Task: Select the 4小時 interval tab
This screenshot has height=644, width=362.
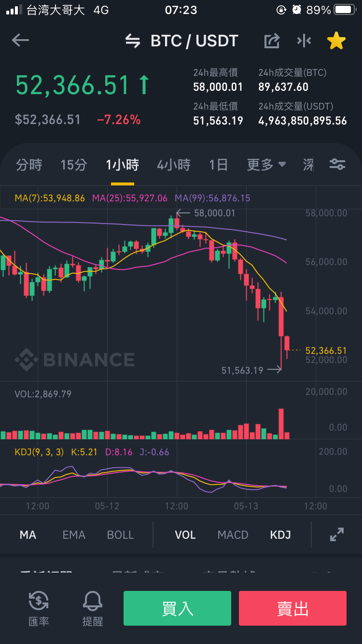Action: (174, 165)
